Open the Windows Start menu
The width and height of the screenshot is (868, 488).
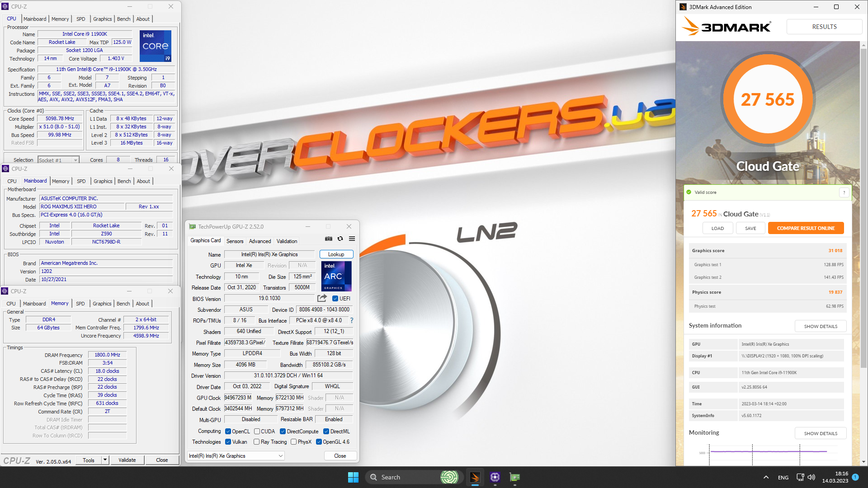click(353, 477)
